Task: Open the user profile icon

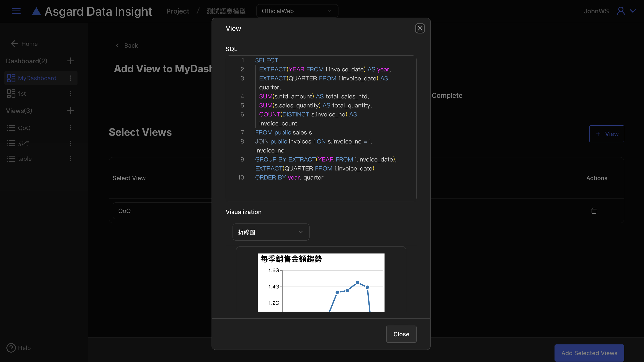Action: point(621,11)
